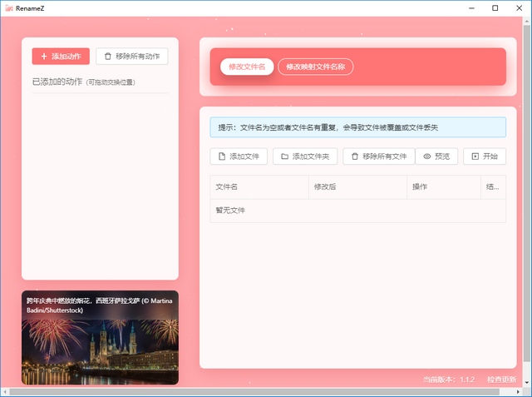Screen dimensions: 532x397
Task: Click the blue 提示 notice banner
Action: (358, 127)
